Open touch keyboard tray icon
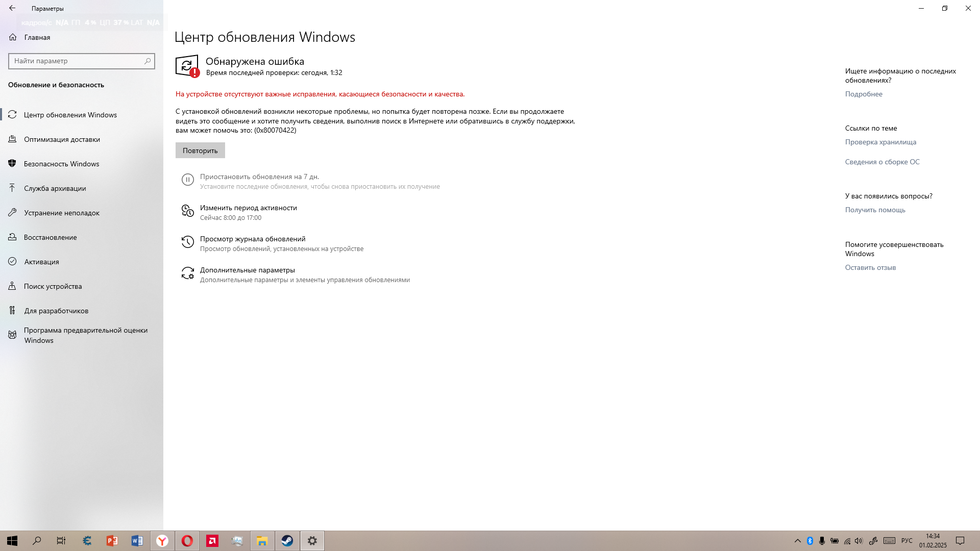This screenshot has width=980, height=551. pos(889,541)
